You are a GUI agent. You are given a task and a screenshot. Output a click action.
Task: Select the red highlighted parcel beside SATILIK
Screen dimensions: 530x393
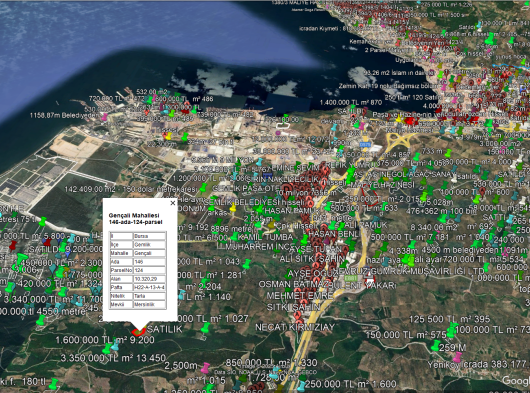[x=139, y=331]
